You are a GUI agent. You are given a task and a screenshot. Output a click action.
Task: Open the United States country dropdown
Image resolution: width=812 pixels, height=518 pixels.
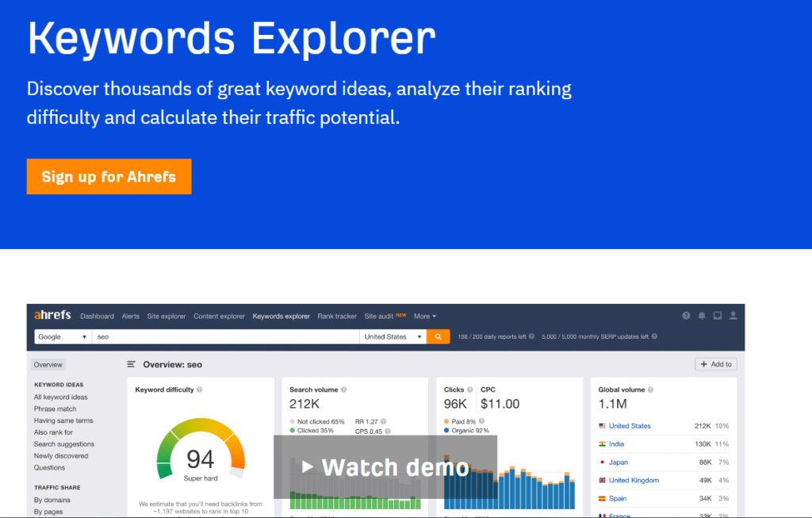[x=393, y=336]
